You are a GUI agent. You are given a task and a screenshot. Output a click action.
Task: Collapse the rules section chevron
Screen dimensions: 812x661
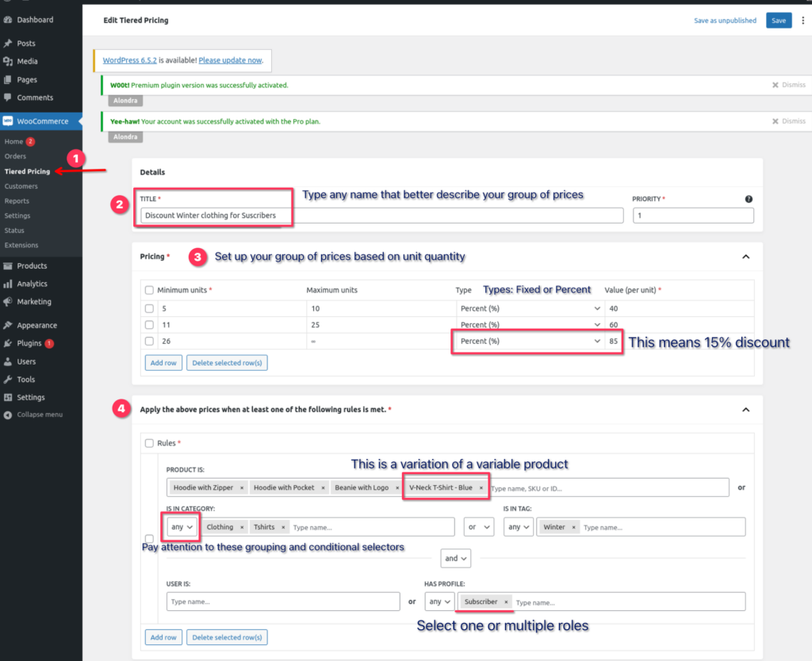[x=745, y=410]
